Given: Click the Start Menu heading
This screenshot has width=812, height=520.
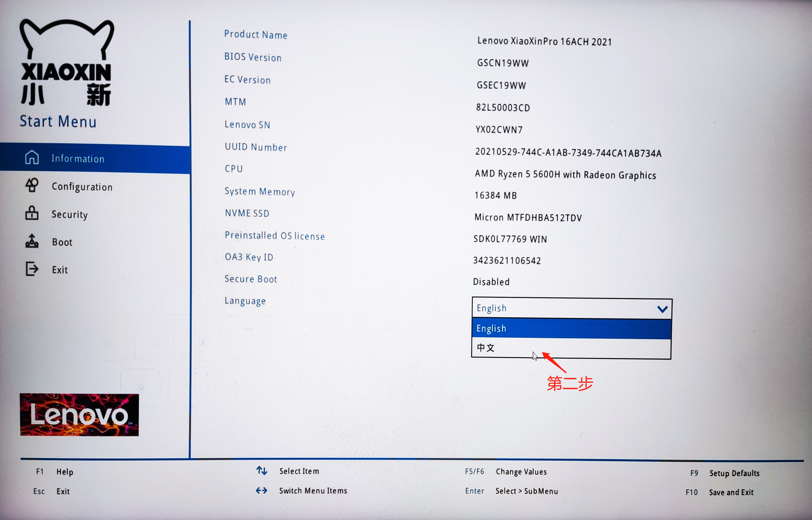Looking at the screenshot, I should tap(58, 121).
